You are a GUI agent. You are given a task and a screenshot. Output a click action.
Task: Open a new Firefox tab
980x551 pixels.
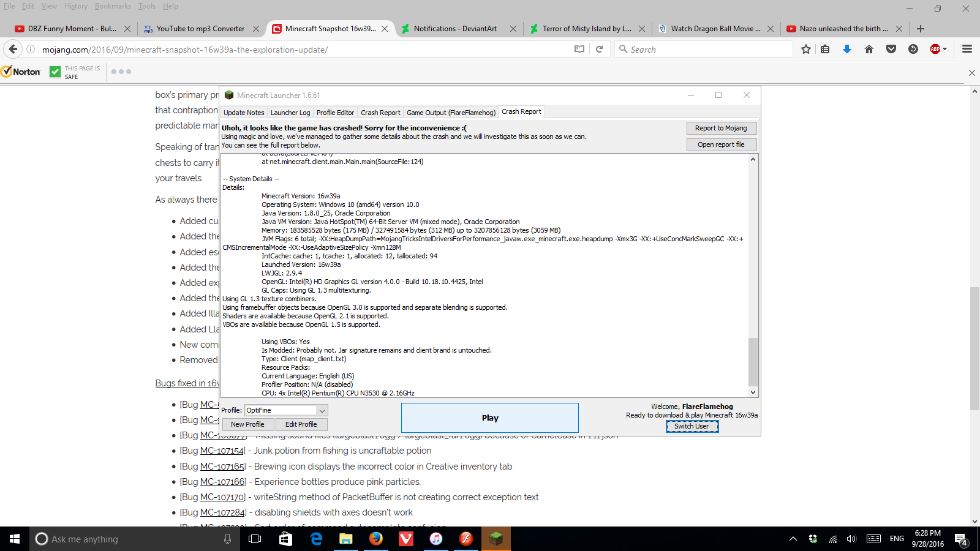(x=920, y=29)
